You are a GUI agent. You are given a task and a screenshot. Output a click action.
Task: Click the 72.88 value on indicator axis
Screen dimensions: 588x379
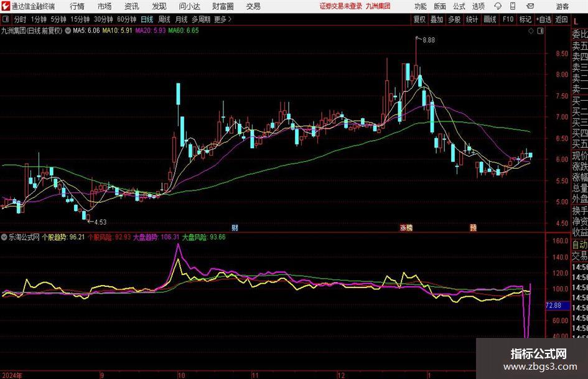[553, 306]
